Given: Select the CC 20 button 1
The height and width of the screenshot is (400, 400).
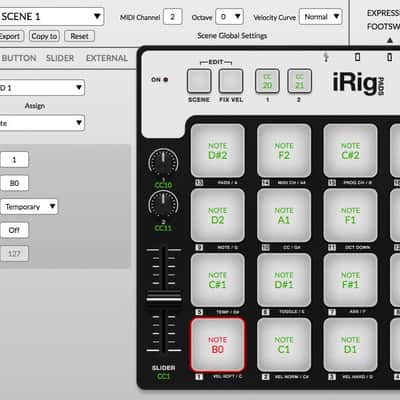Looking at the screenshot, I should (267, 81).
